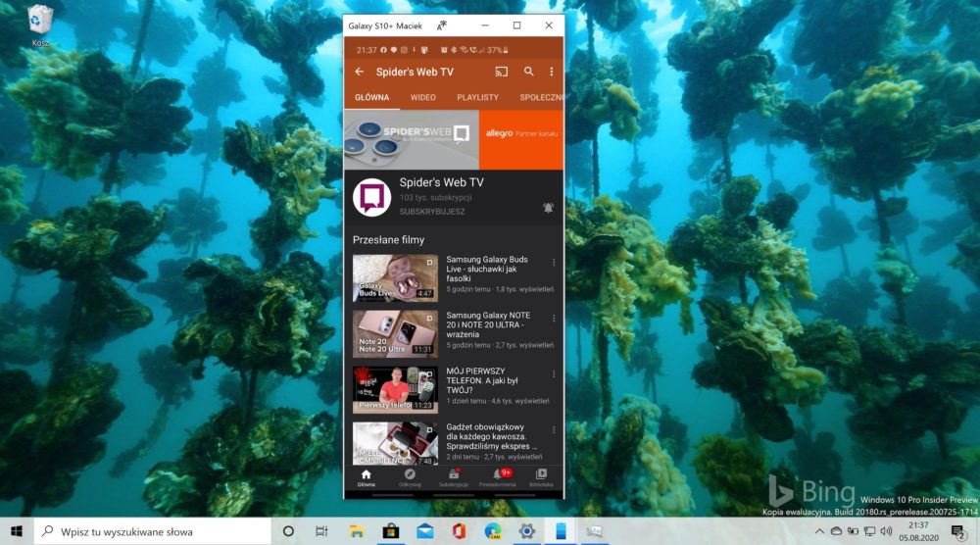Switch to the WIDEO tab

click(x=423, y=97)
